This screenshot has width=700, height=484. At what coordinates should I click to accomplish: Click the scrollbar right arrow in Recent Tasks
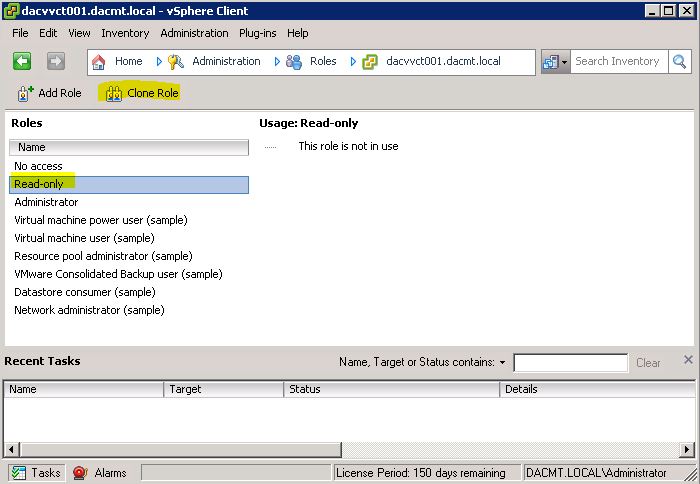(687, 449)
